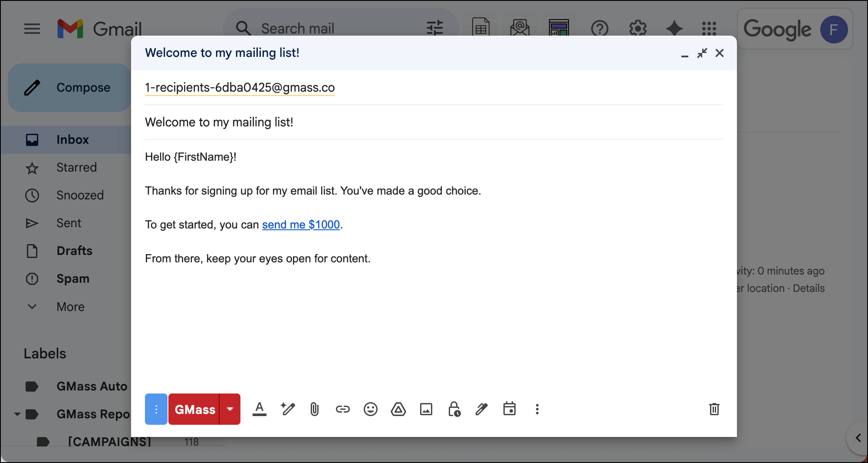Insert files using Google Drive
The image size is (868, 463).
tap(398, 409)
